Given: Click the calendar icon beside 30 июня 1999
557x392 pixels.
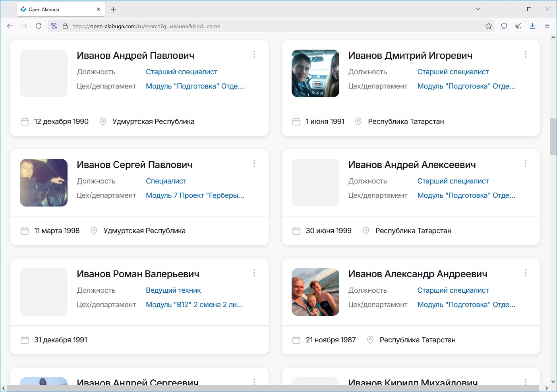Looking at the screenshot, I should coord(296,231).
